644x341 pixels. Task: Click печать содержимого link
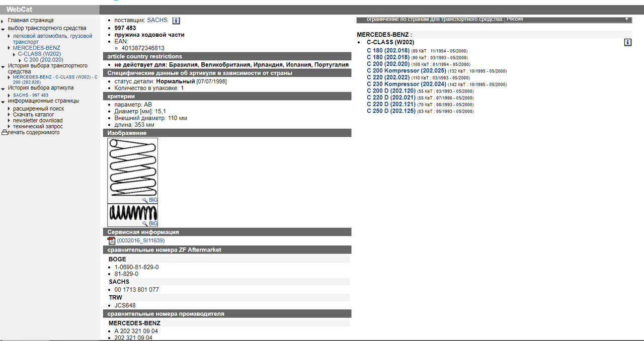[x=33, y=132]
